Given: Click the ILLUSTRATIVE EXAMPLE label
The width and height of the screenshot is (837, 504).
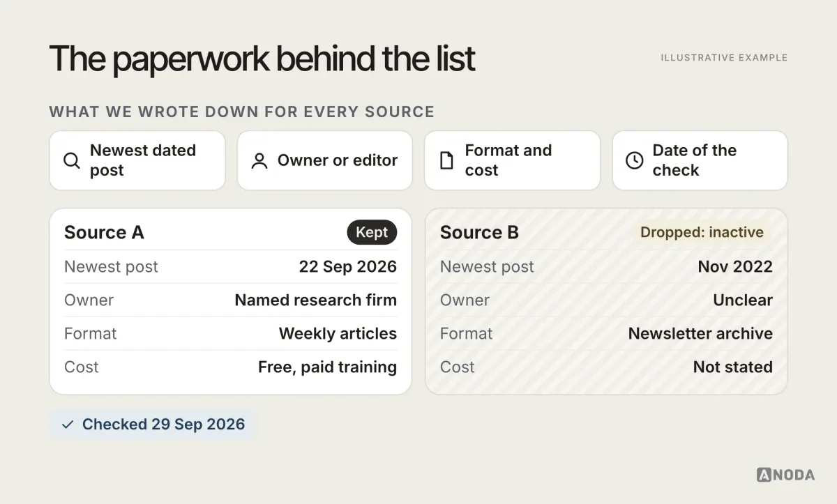Looking at the screenshot, I should point(724,58).
